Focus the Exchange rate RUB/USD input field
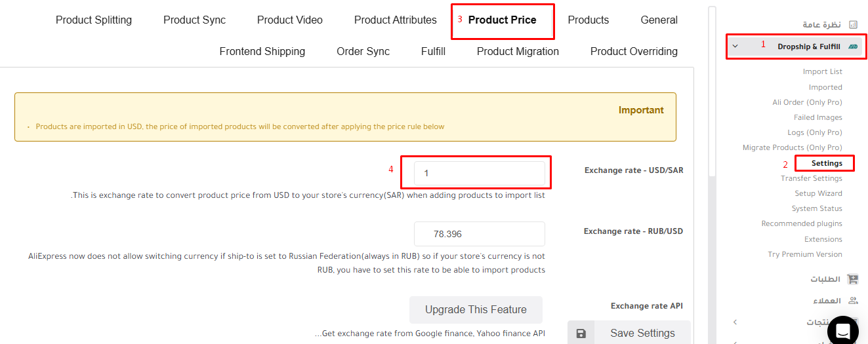The width and height of the screenshot is (868, 344). point(480,234)
